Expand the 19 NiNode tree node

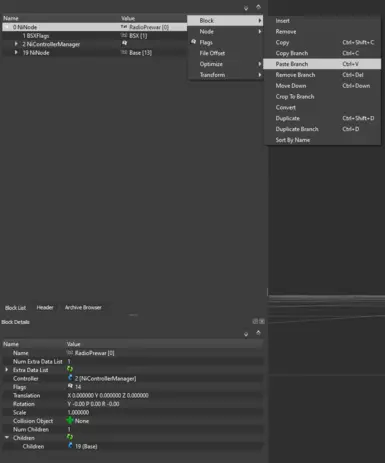pyautogui.click(x=16, y=52)
